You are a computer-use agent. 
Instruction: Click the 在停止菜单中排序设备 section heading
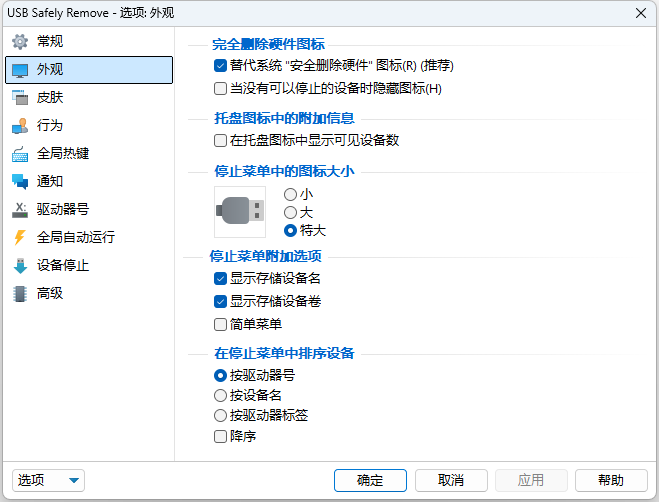285,354
